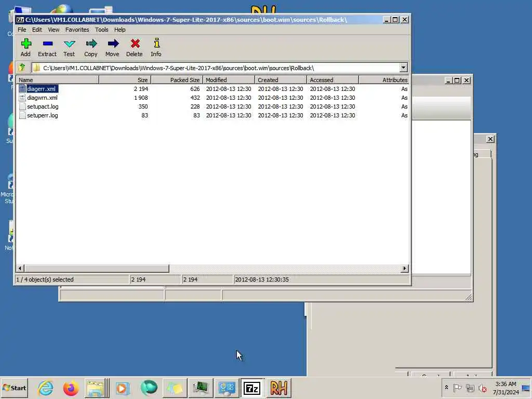Viewport: 532px width, 399px height.
Task: Click the horizontal scrollbar thumb
Action: (x=96, y=269)
